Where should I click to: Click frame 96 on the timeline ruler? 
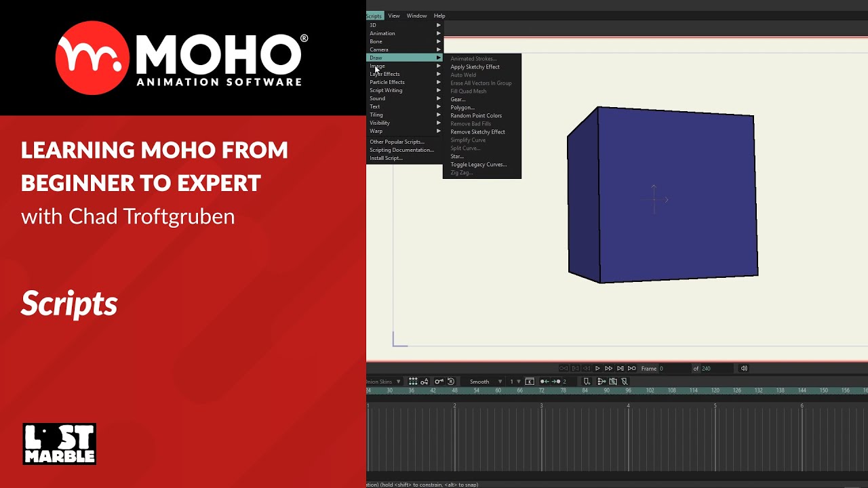628,390
